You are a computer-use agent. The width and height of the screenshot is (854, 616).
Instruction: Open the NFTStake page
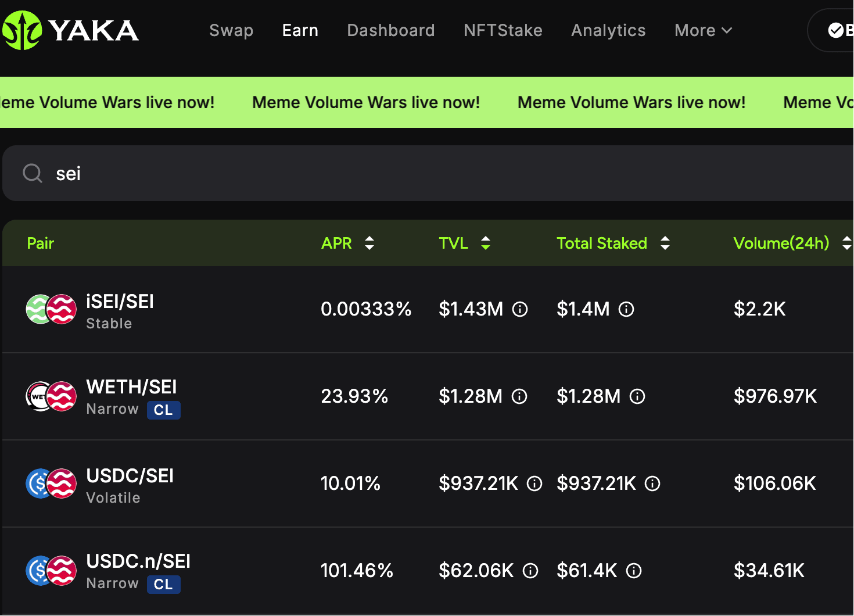(x=503, y=30)
